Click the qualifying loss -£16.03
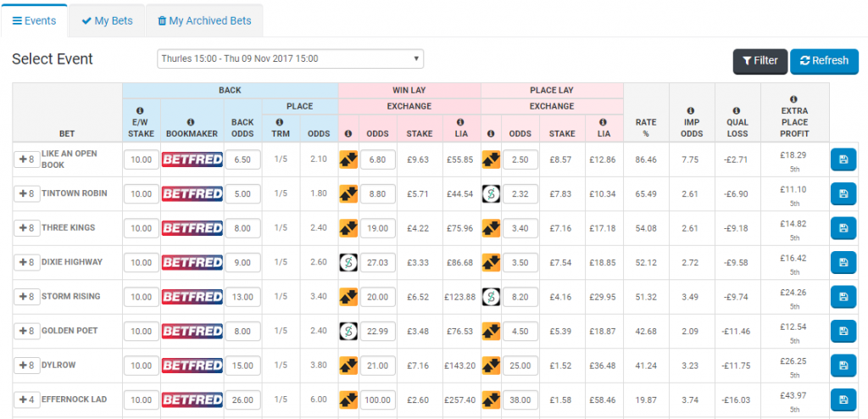868x419 pixels. tap(737, 400)
